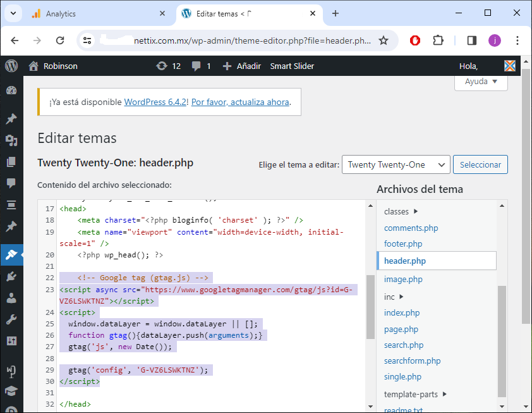This screenshot has height=413, width=532.
Task: Click the Comments speech-bubble sidebar icon
Action: coord(11,183)
